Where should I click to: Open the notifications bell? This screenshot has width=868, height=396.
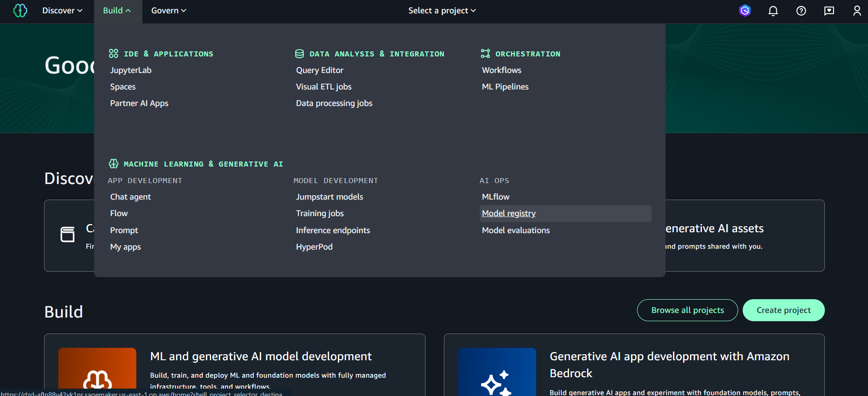tap(773, 11)
